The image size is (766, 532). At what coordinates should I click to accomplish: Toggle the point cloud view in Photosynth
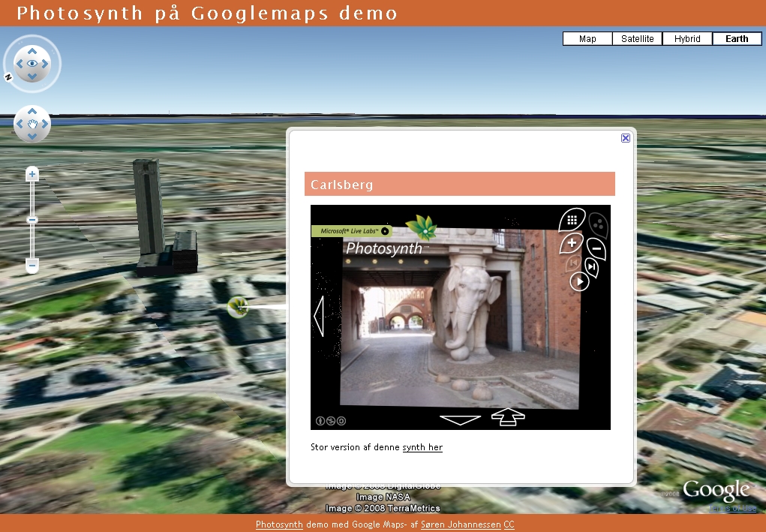599,224
